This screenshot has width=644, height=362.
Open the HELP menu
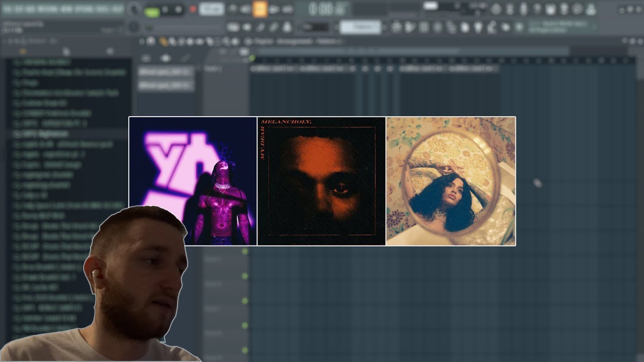coord(118,10)
